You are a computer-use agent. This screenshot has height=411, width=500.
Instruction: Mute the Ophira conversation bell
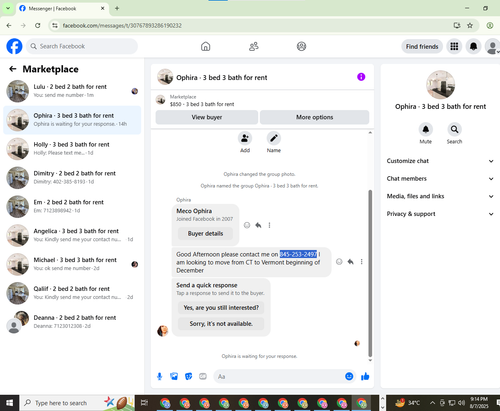(x=426, y=129)
